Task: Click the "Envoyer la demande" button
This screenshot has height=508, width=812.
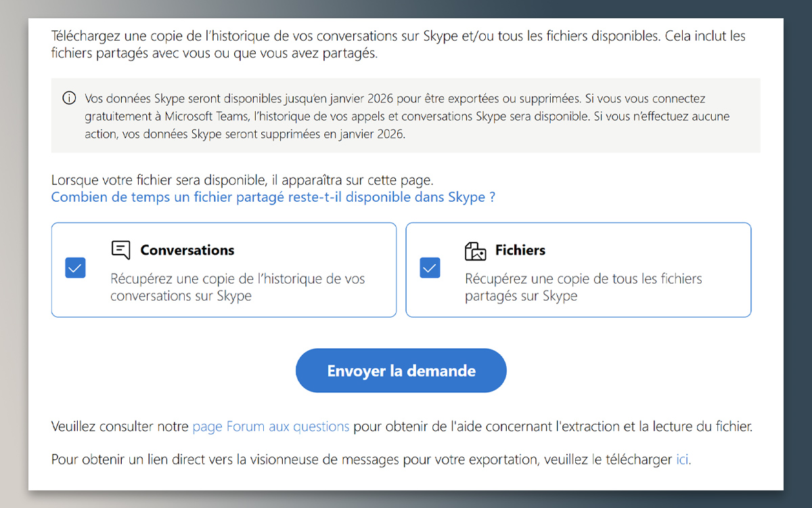Action: click(x=401, y=371)
